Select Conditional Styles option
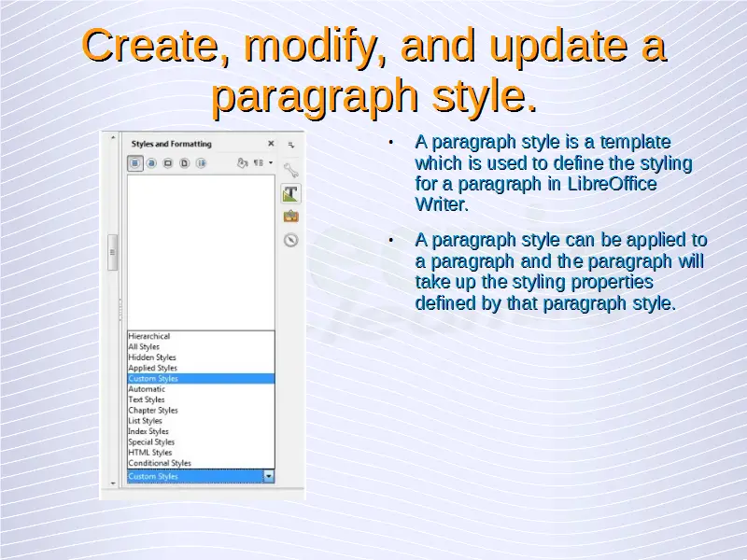747x560 pixels. coord(160,463)
